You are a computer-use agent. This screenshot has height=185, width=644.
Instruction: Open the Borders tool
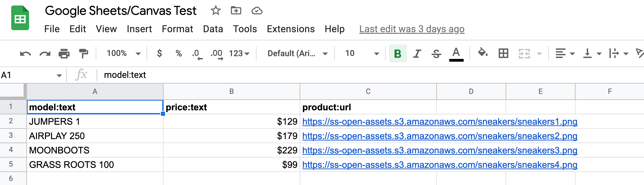(503, 53)
